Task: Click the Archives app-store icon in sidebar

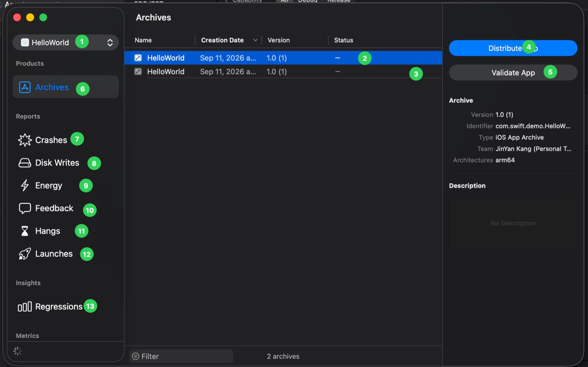Action: point(25,87)
